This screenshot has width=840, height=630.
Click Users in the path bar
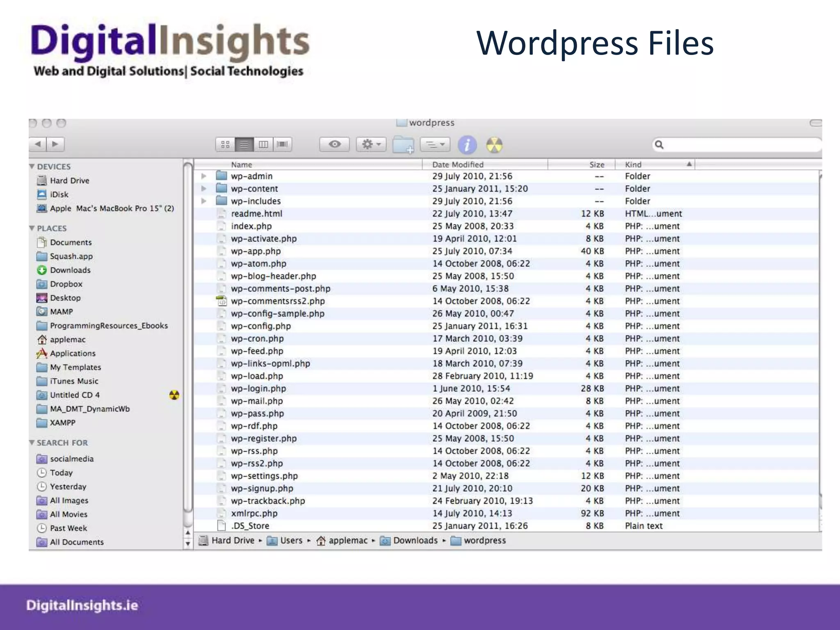point(291,541)
